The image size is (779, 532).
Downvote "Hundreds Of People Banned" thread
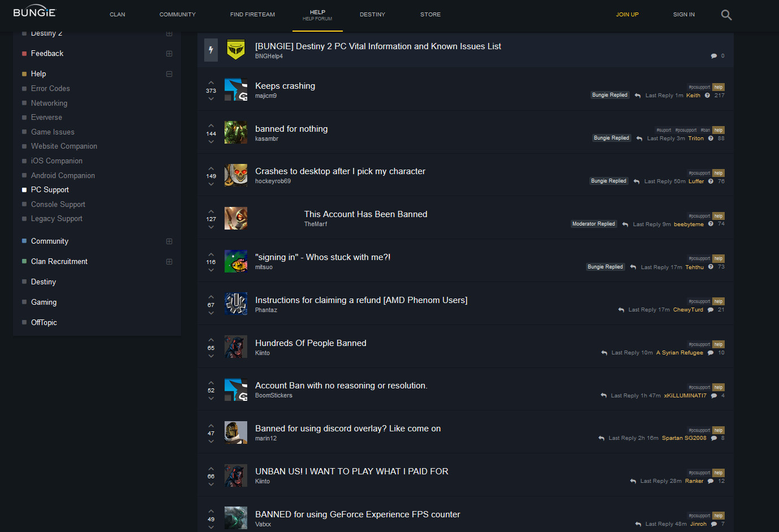(x=211, y=356)
